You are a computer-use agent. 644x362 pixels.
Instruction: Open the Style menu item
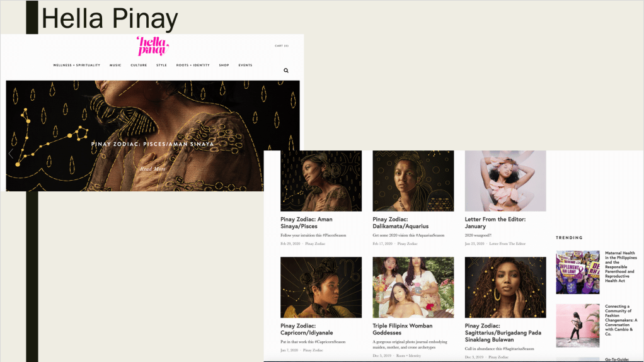[161, 65]
